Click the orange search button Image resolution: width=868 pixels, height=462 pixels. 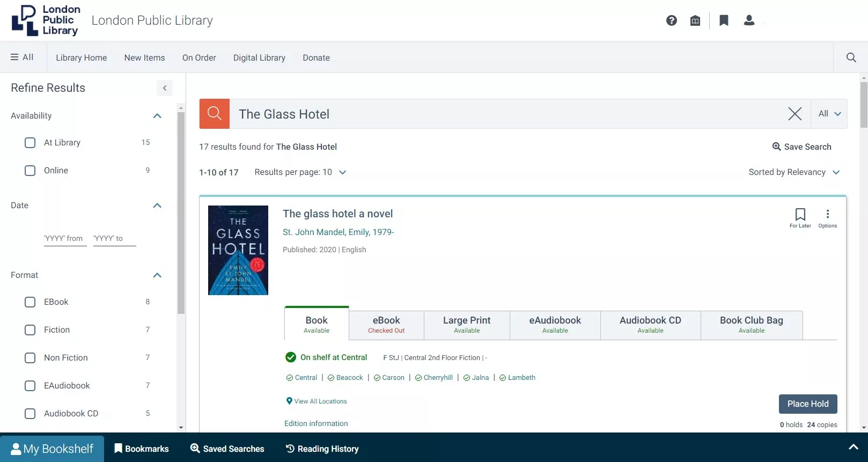click(215, 114)
